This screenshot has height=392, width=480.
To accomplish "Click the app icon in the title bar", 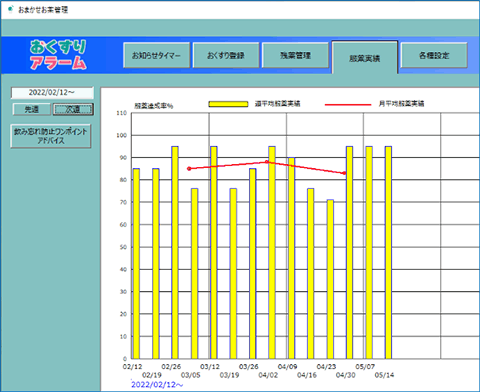I will click(11, 9).
